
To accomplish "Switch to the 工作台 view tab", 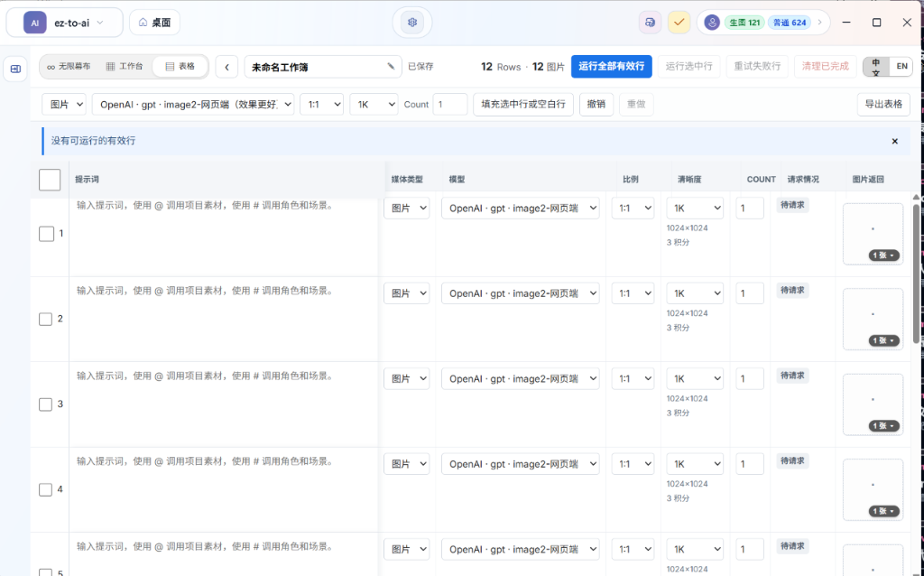I will (125, 67).
